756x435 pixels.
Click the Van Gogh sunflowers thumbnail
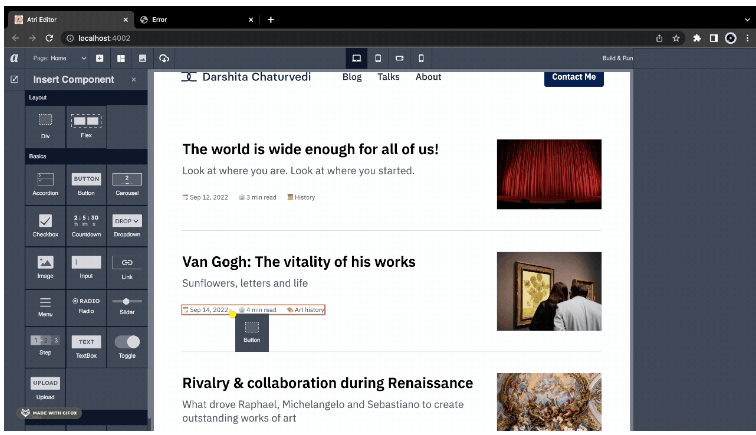point(549,291)
